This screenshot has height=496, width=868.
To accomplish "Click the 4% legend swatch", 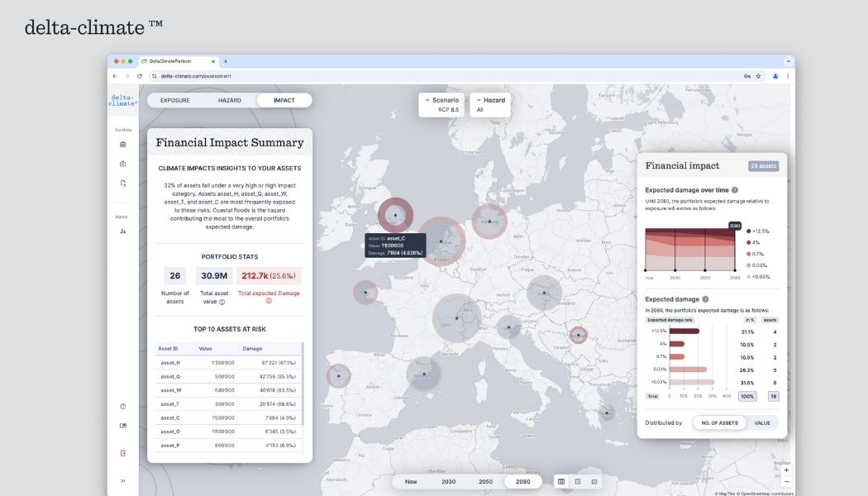I will (748, 242).
